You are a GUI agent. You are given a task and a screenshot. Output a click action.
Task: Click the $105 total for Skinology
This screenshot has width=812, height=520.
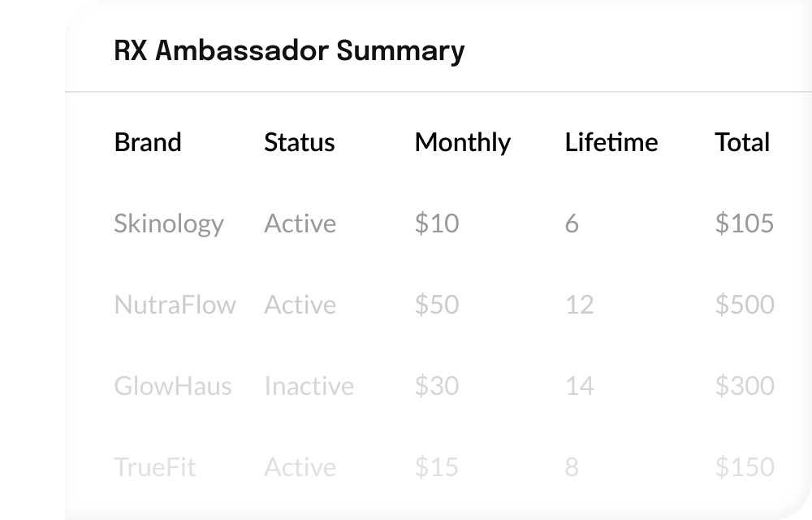[x=744, y=223]
